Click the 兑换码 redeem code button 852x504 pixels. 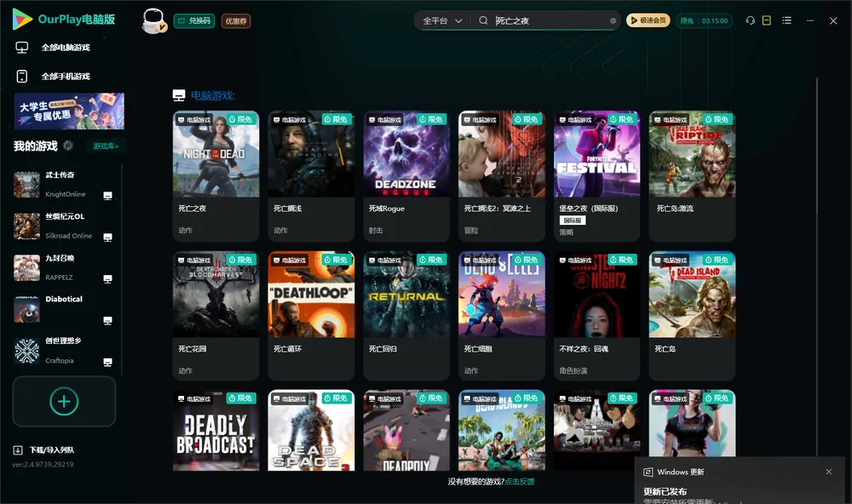pyautogui.click(x=194, y=20)
